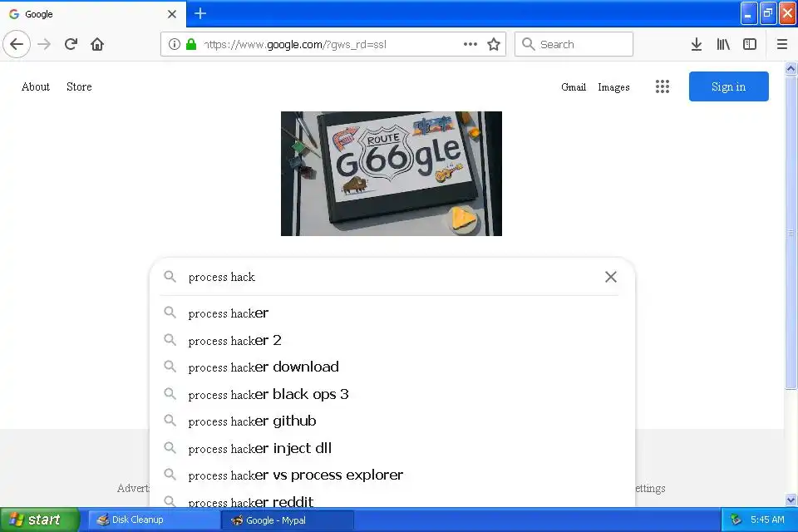Close the Google tab

pos(172,14)
